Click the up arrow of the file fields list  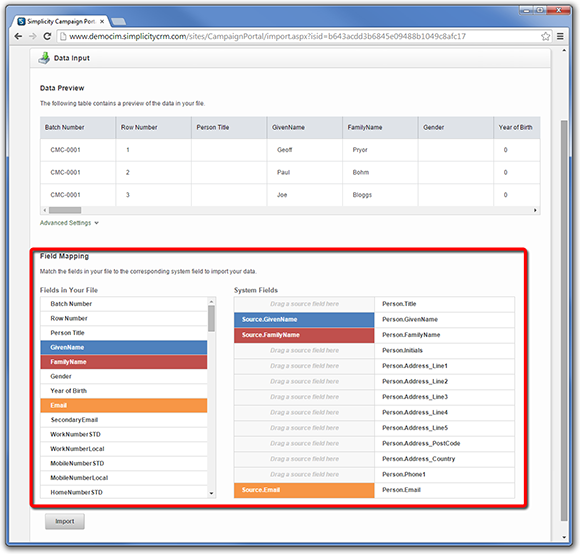coord(211,301)
